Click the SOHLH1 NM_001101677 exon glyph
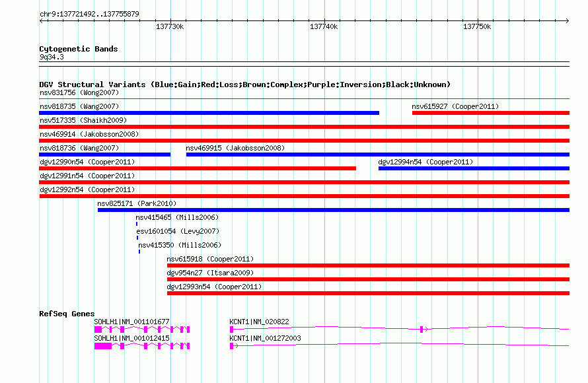The height and width of the screenshot is (383, 588). [x=142, y=330]
